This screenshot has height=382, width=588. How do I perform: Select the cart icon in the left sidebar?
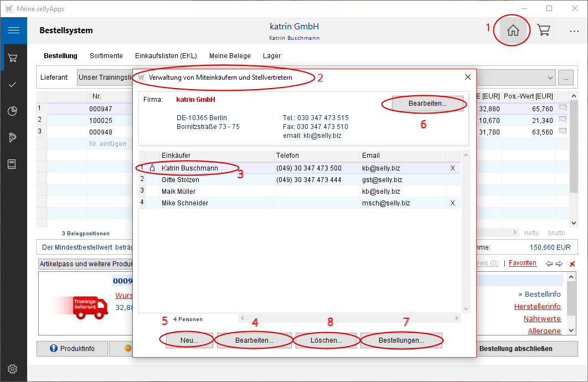click(13, 58)
